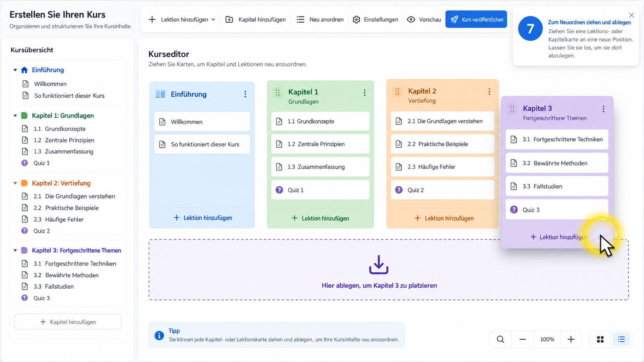
Task: Select Neu anordnen in the toolbar
Action: (x=320, y=19)
